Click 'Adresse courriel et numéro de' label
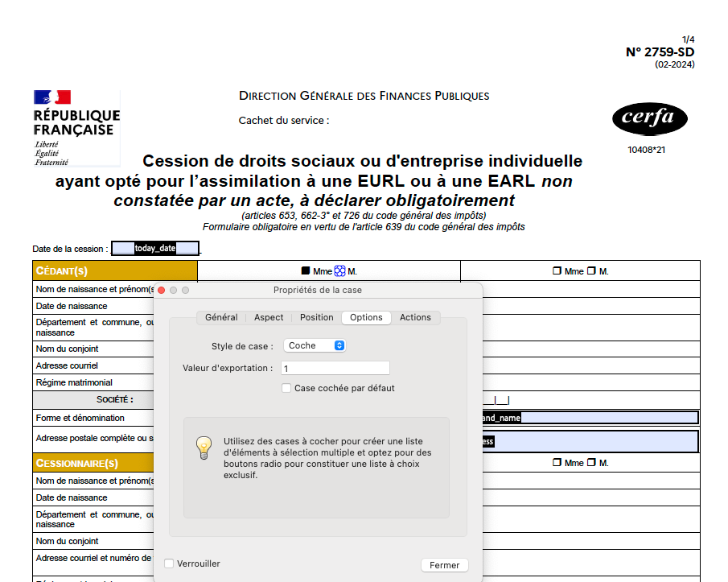The width and height of the screenshot is (728, 582). (94, 558)
